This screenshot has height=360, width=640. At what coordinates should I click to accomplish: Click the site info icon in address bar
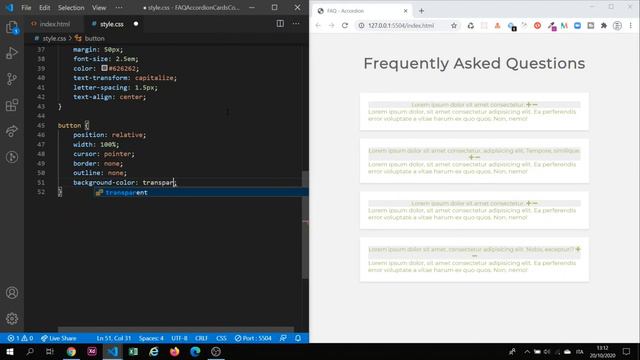pos(361,25)
